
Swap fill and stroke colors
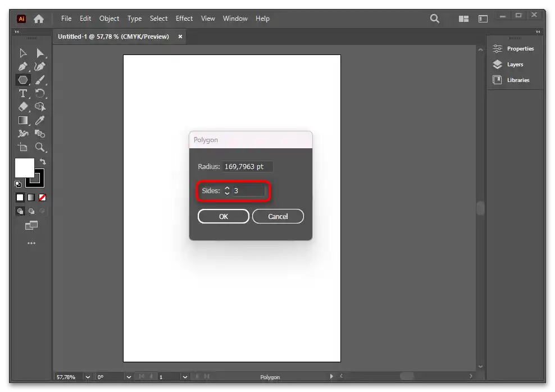[43, 162]
